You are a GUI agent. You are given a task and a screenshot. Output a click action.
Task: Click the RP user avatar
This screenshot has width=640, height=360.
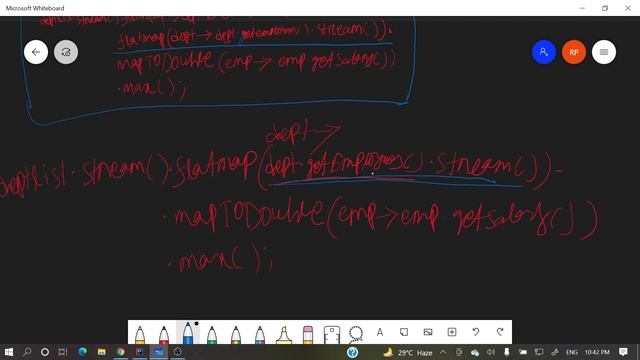coord(574,52)
